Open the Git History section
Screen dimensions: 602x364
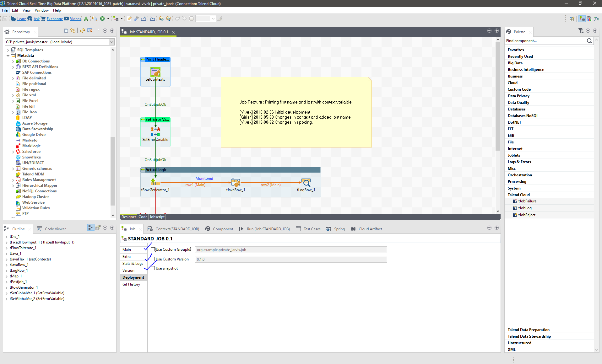click(131, 284)
